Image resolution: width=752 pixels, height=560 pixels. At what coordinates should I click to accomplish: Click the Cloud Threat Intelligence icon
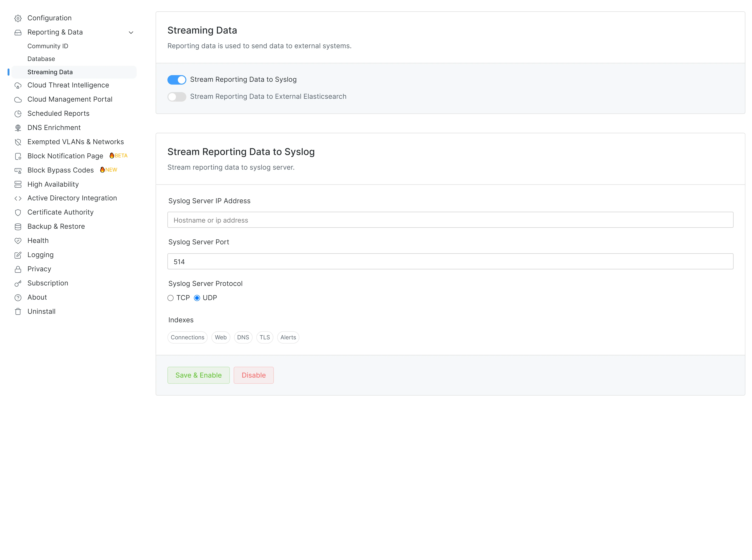[x=18, y=85]
